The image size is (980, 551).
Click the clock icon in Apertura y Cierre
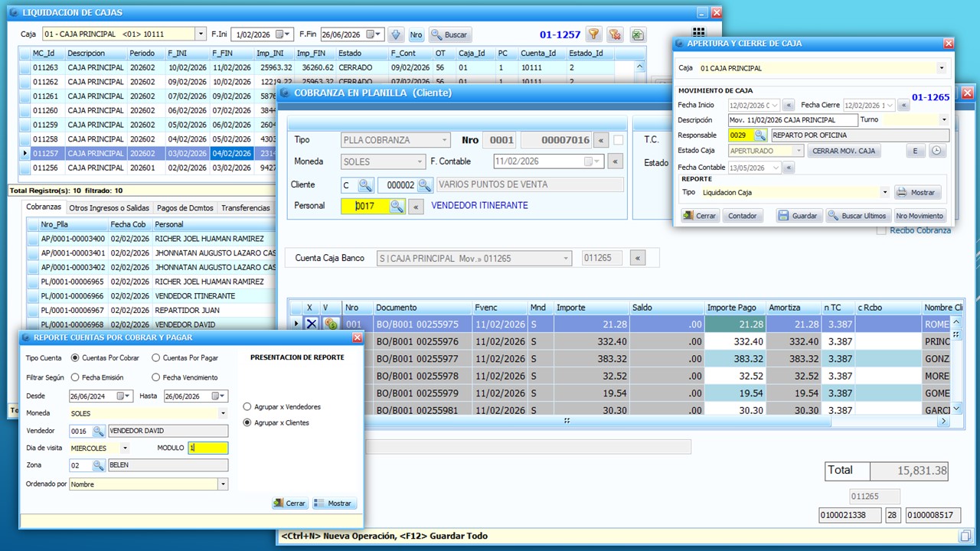[x=938, y=151]
